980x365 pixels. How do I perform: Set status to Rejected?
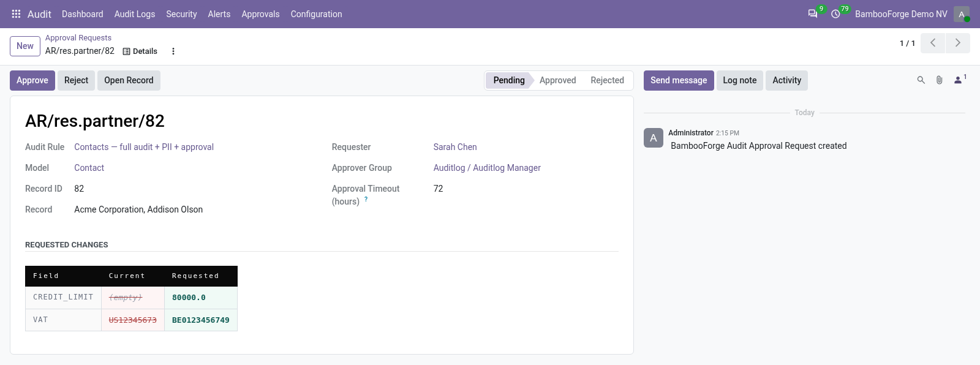click(x=607, y=80)
